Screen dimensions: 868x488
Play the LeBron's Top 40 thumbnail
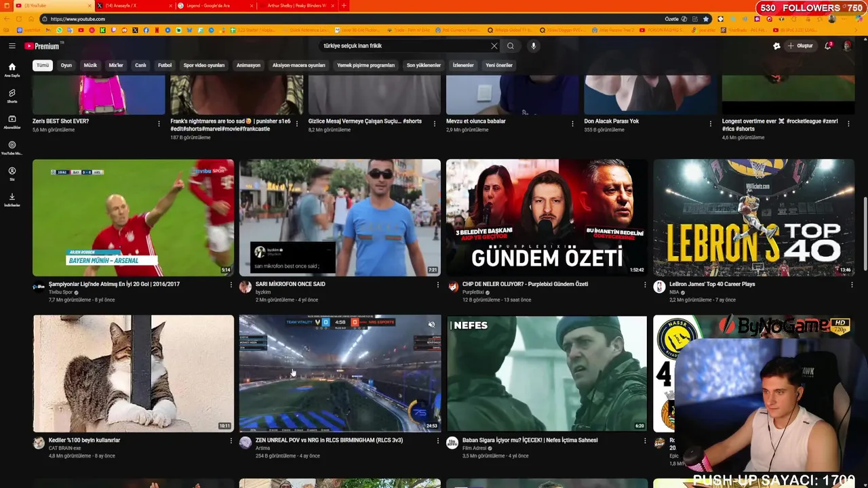point(753,218)
